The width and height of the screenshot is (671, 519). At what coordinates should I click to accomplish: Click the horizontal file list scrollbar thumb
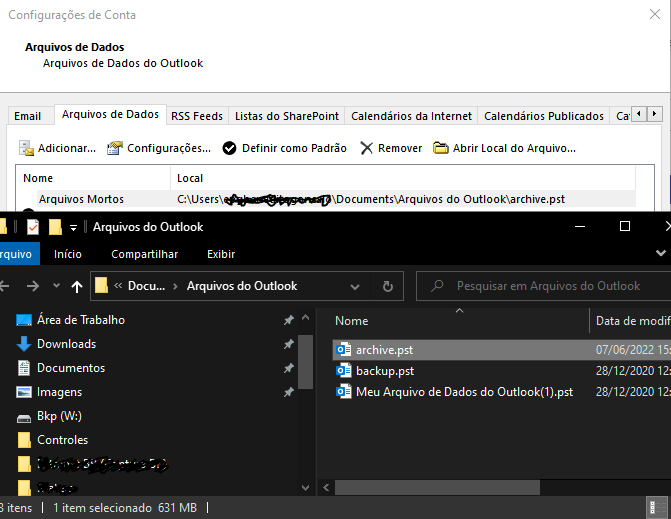point(437,487)
